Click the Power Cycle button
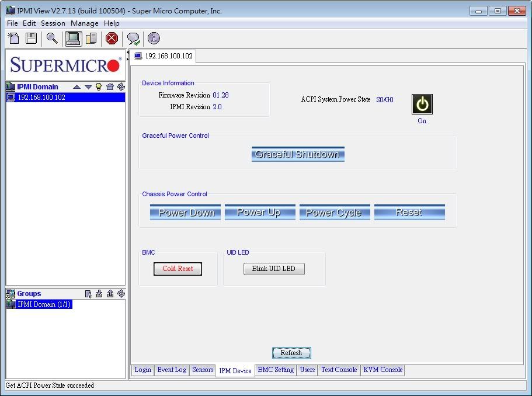532x396 pixels. pos(335,213)
